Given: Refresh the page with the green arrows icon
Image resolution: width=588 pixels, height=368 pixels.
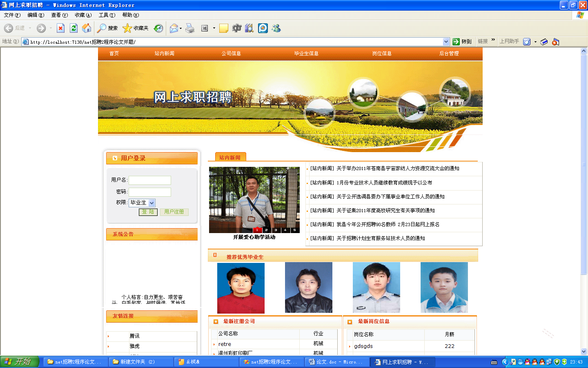Looking at the screenshot, I should 73,28.
